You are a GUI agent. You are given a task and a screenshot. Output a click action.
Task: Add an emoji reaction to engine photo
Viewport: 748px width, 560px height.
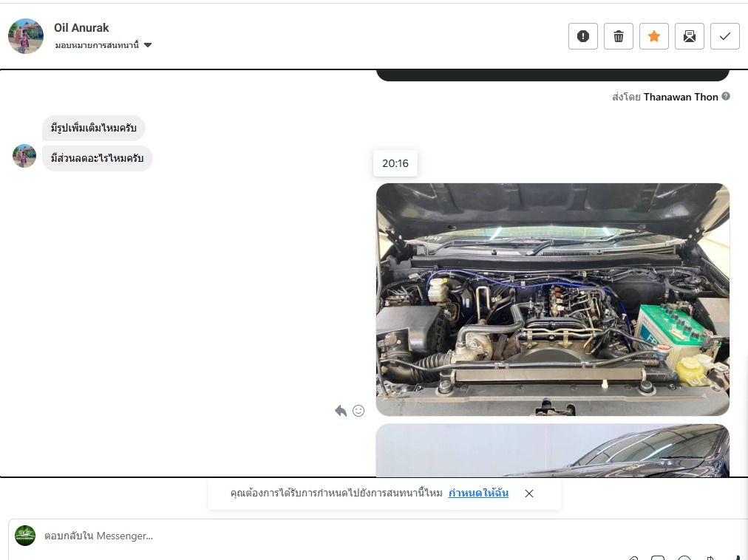(358, 411)
